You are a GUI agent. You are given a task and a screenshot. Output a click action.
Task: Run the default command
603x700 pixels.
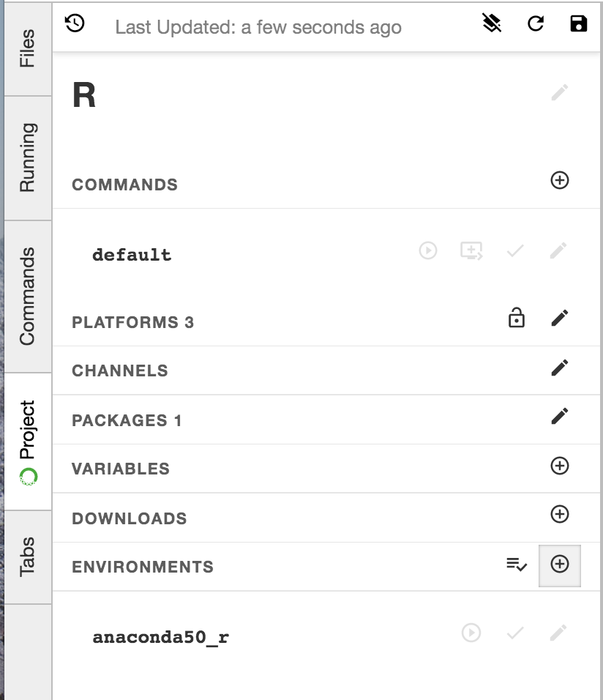click(x=428, y=251)
